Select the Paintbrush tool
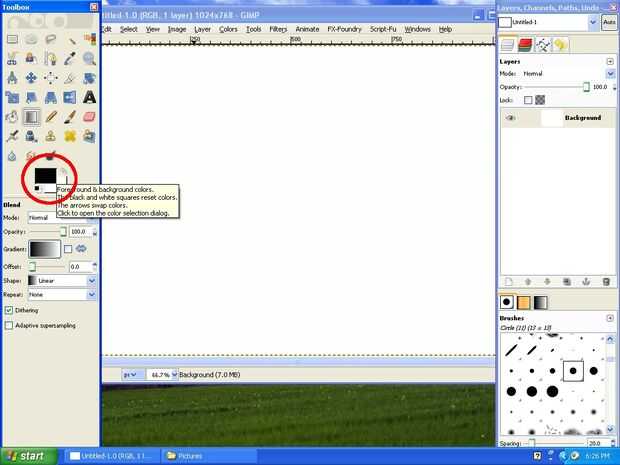 [x=70, y=117]
